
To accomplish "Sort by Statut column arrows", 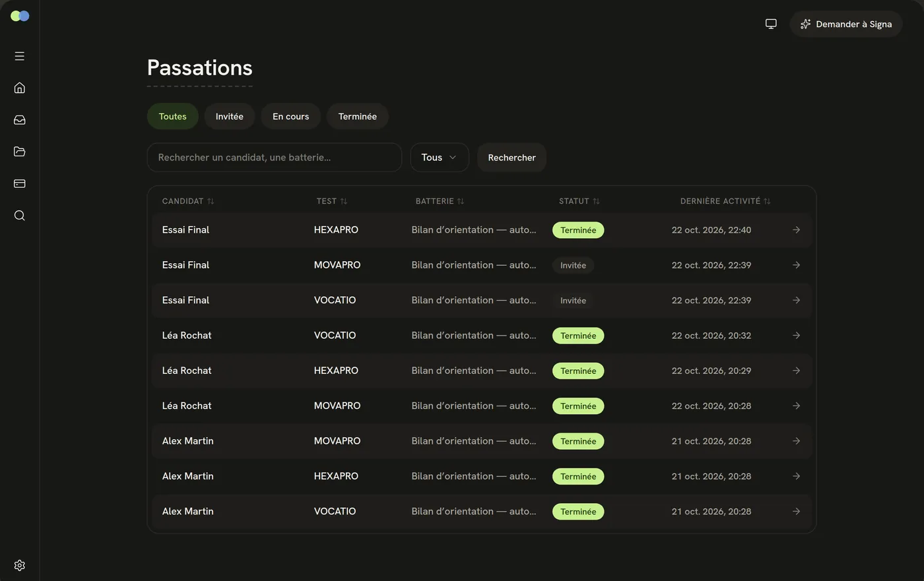I will (596, 201).
